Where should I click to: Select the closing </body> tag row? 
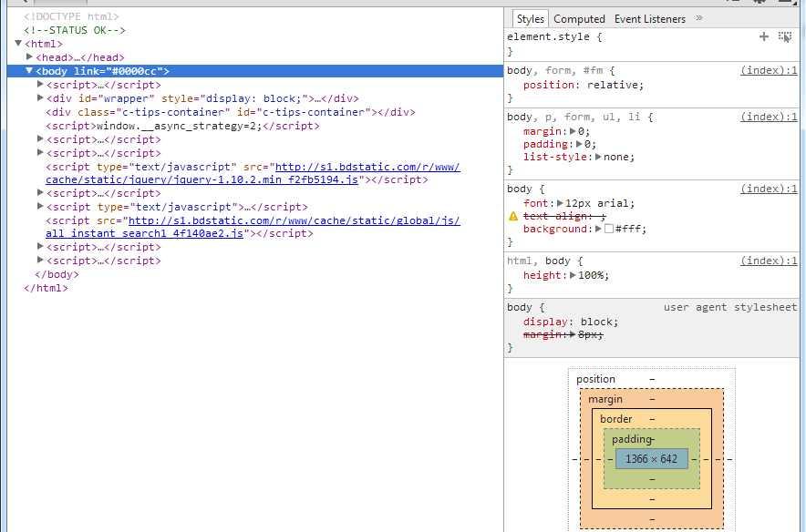click(x=57, y=274)
